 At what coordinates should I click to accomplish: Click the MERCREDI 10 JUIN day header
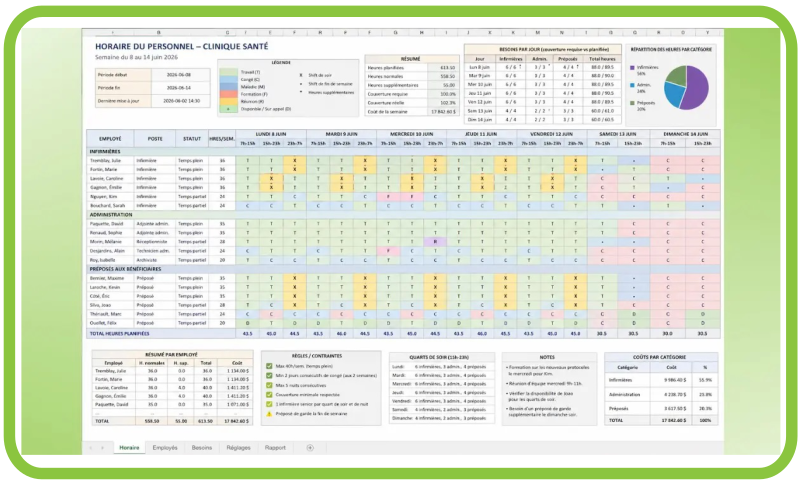click(411, 134)
